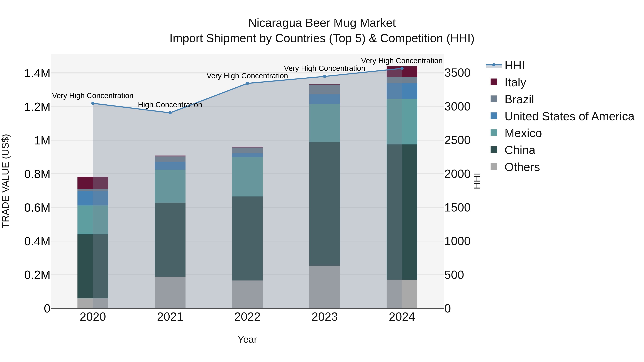Click the Mexico segment of the 2023 bar
This screenshot has height=362, width=644.
tap(325, 123)
